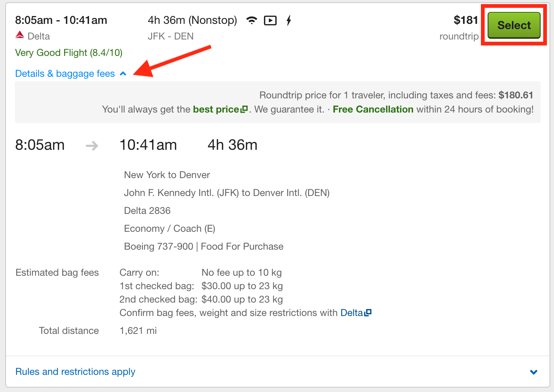The height and width of the screenshot is (392, 554).
Task: Click the Wi-Fi amenity icon
Action: pos(252,20)
